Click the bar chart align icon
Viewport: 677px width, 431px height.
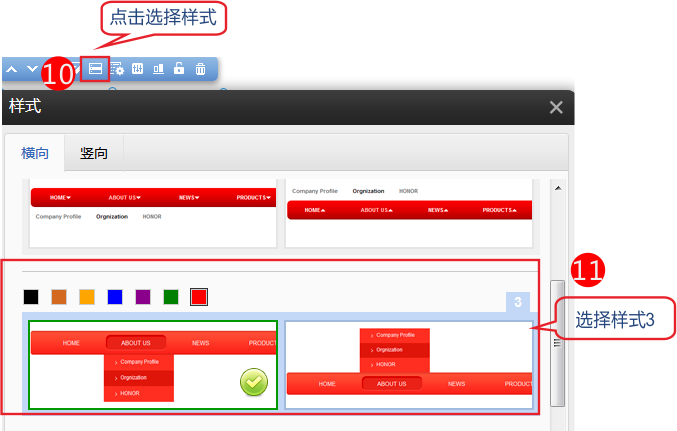tap(158, 69)
